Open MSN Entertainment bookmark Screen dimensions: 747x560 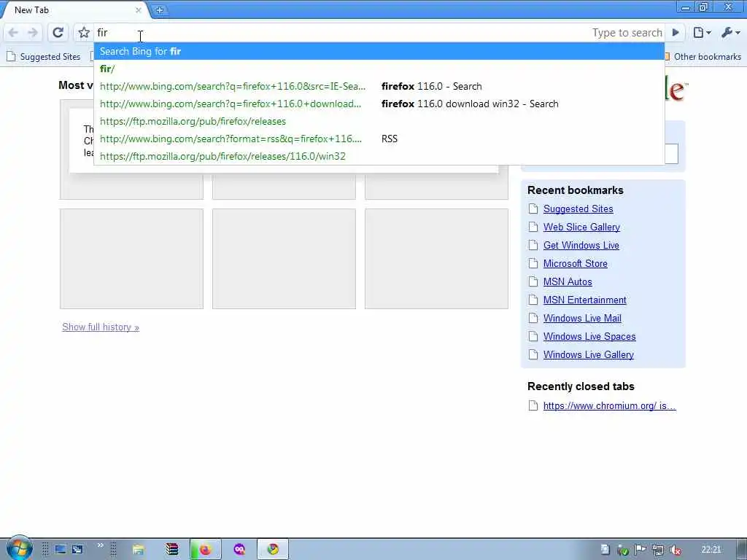(x=584, y=300)
